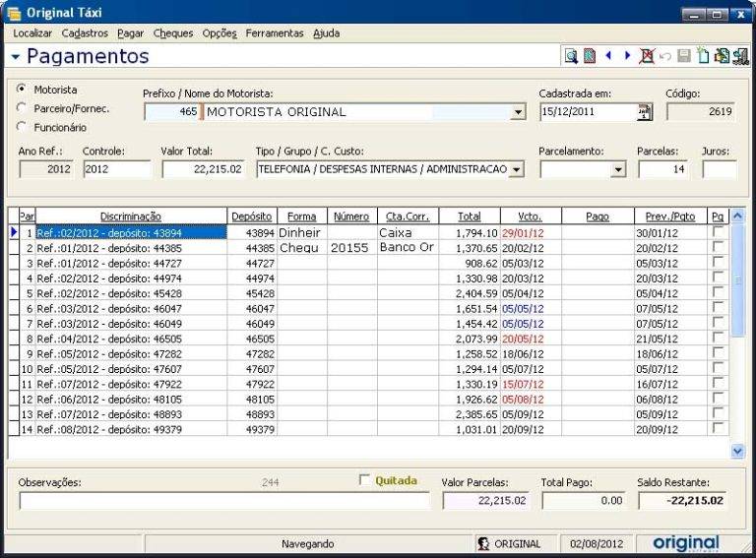Open the calendar picker beside Cadastrada em
Image resolution: width=756 pixels, height=558 pixels.
coord(645,112)
